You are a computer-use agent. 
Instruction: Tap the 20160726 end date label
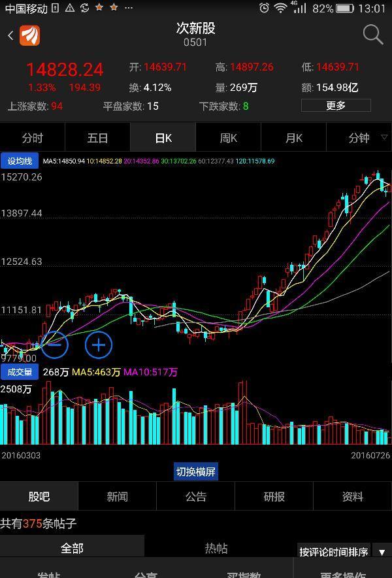pyautogui.click(x=370, y=455)
